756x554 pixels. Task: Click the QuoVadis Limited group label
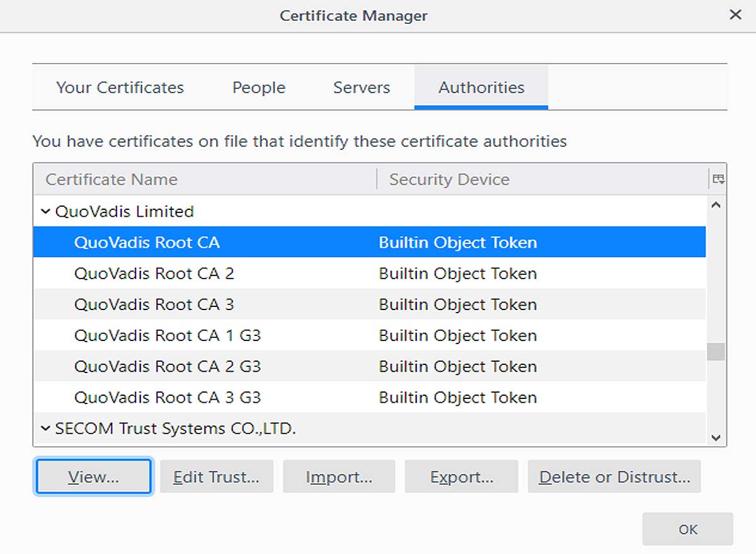pos(125,212)
